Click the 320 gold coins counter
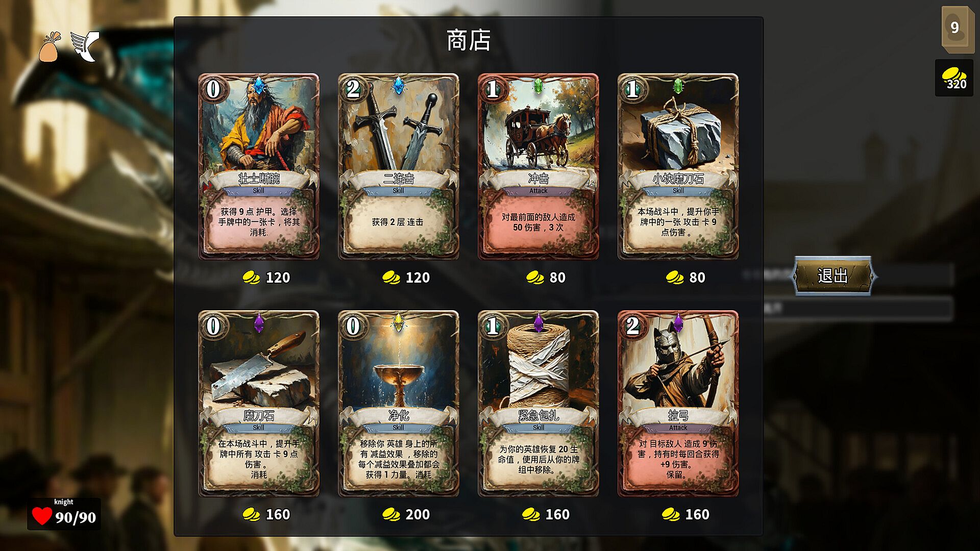Viewport: 980px width, 551px height. pos(954,78)
